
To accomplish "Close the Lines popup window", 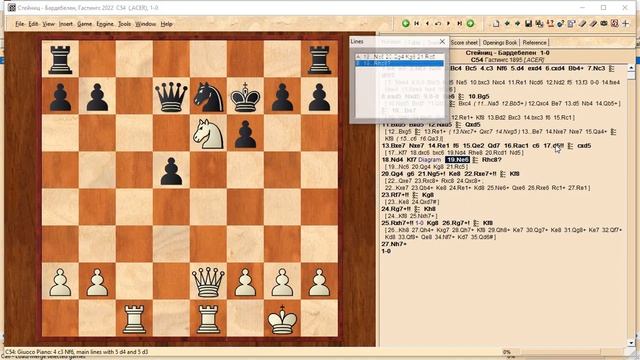I will 442,42.
